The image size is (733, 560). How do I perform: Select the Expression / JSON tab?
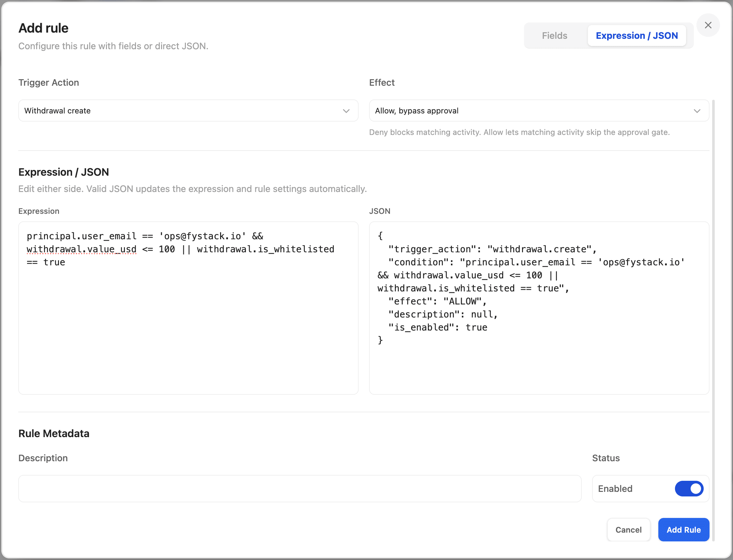[636, 35]
